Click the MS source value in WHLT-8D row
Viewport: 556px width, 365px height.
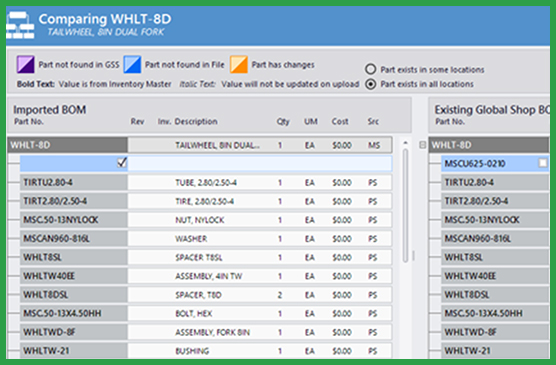(374, 145)
